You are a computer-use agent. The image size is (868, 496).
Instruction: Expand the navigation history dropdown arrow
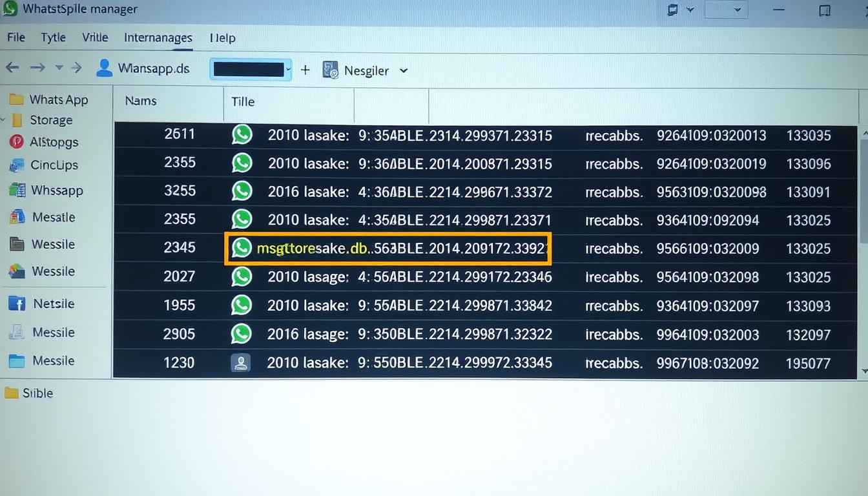coord(59,68)
